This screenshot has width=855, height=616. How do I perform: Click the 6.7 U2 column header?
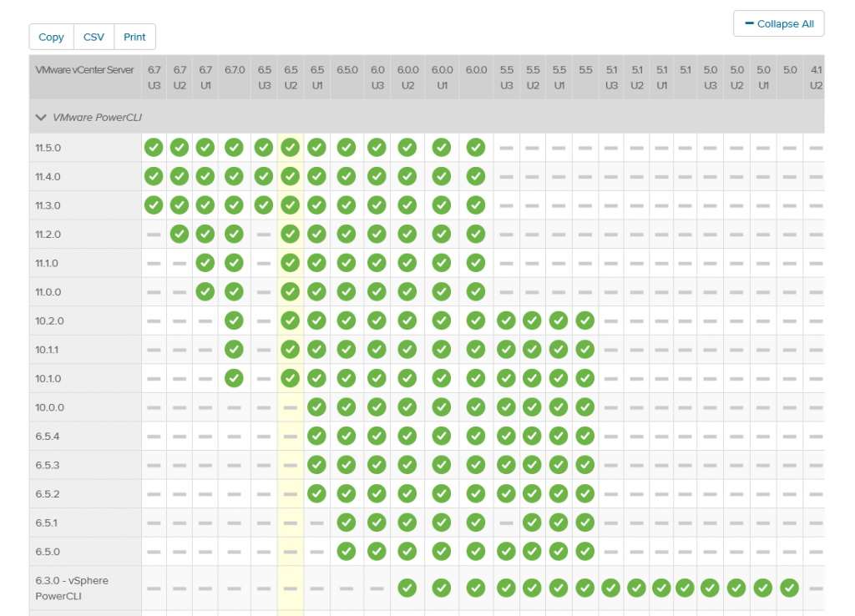[x=180, y=78]
